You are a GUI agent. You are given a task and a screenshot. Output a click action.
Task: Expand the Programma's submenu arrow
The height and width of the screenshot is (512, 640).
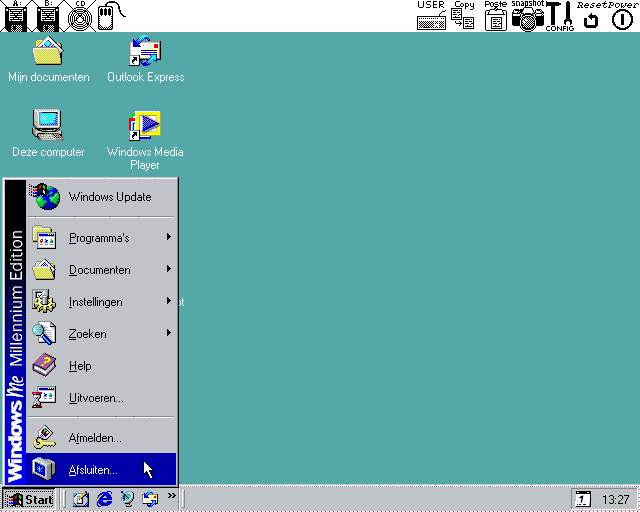pyautogui.click(x=169, y=237)
